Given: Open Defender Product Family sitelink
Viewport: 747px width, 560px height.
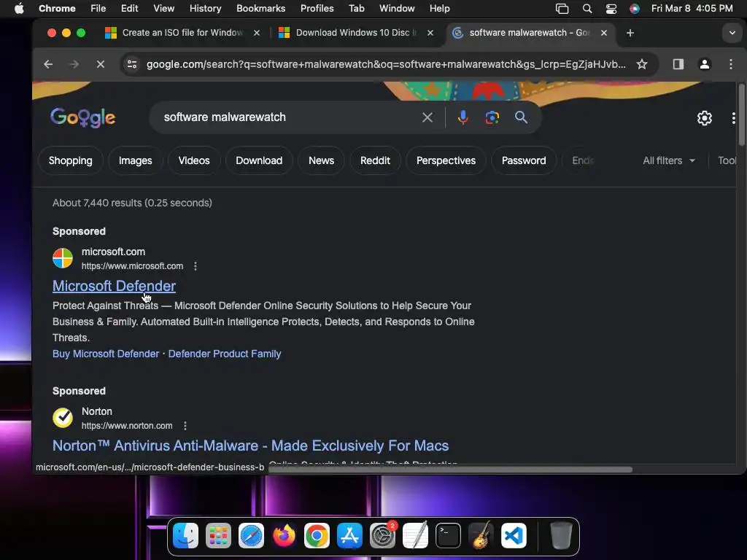Looking at the screenshot, I should [225, 354].
